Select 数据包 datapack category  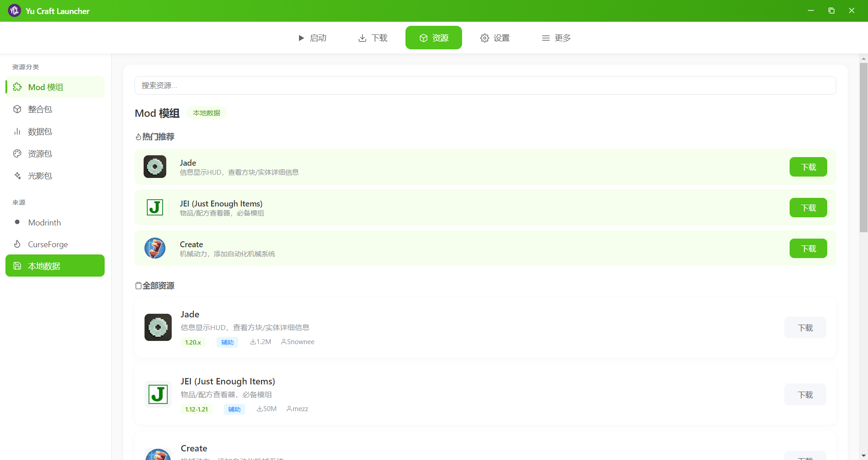click(x=55, y=131)
